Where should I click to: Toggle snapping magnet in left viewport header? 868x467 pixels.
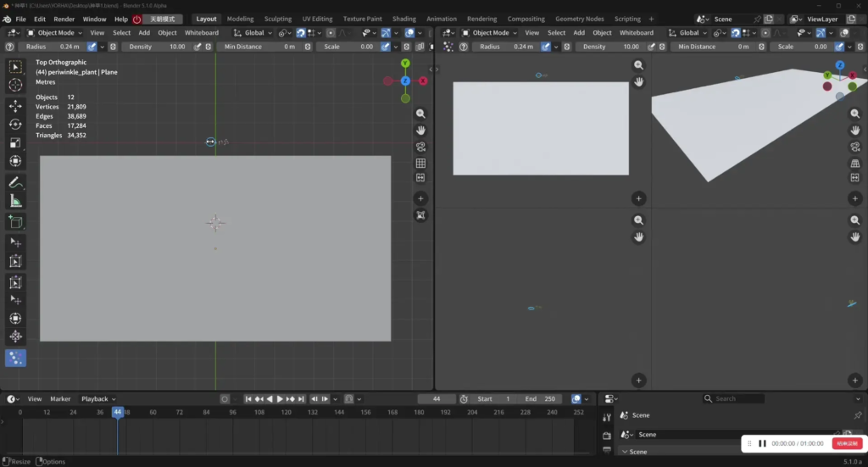click(x=301, y=33)
